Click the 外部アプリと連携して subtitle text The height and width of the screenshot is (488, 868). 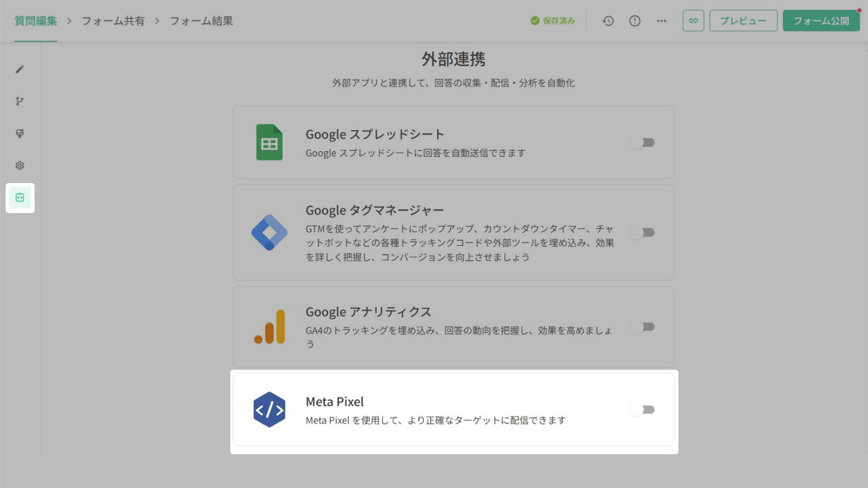[453, 83]
